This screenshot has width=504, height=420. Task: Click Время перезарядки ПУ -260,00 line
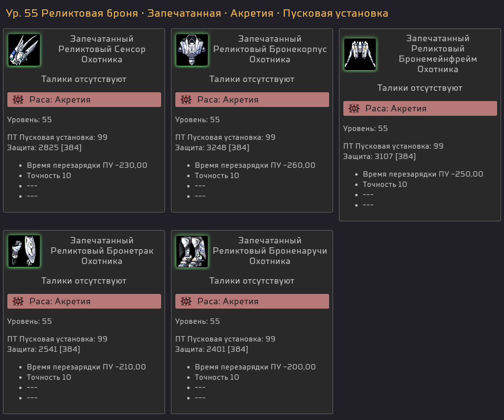pyautogui.click(x=255, y=165)
